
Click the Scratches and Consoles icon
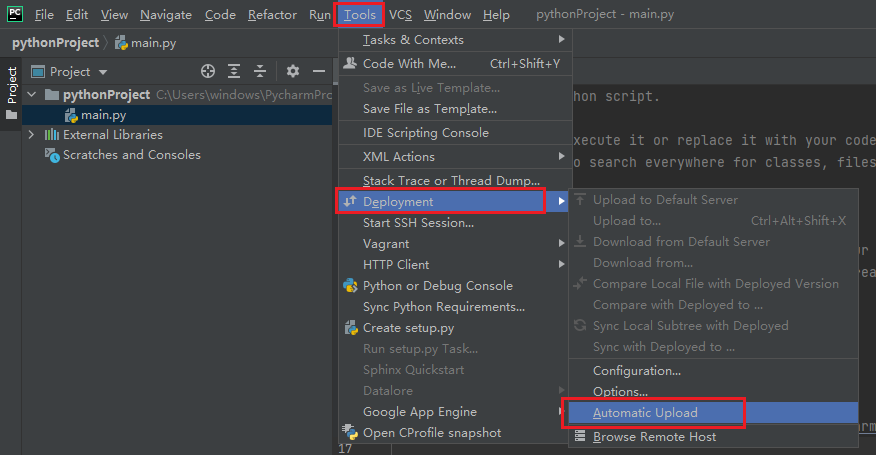(52, 155)
